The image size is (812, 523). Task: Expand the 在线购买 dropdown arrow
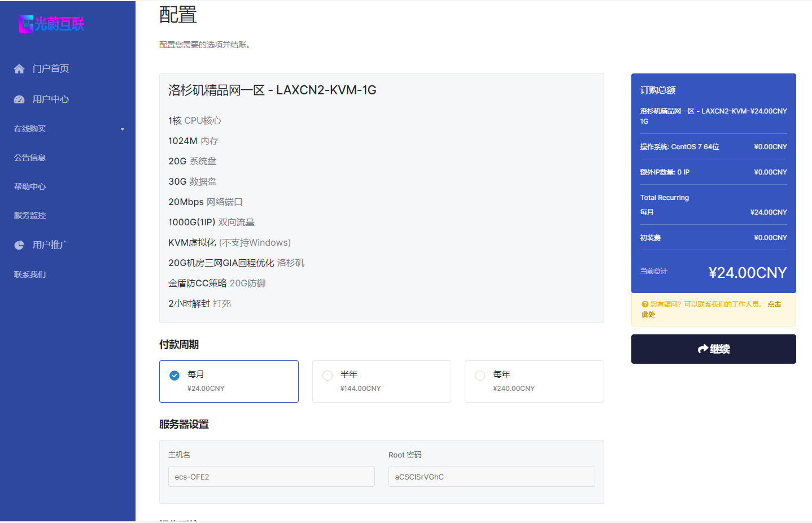tap(123, 129)
